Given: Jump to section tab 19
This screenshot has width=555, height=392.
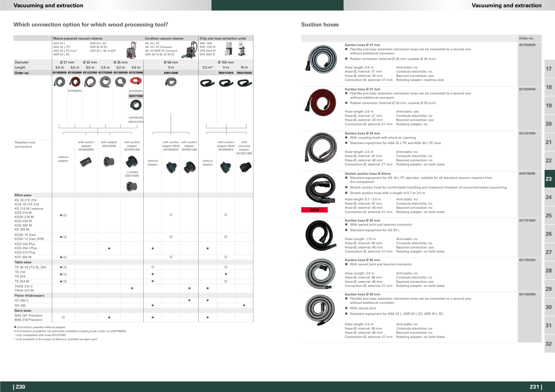Looking at the screenshot, I should point(549,106).
